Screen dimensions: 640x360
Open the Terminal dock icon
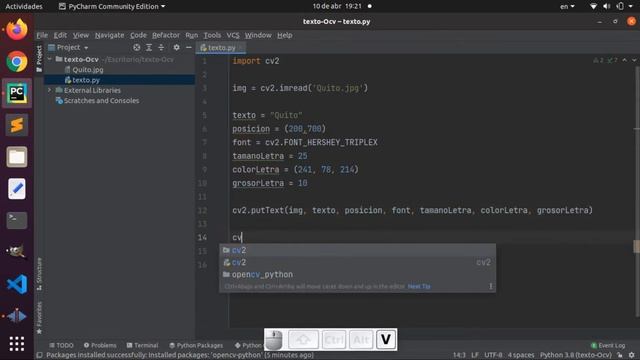17,220
